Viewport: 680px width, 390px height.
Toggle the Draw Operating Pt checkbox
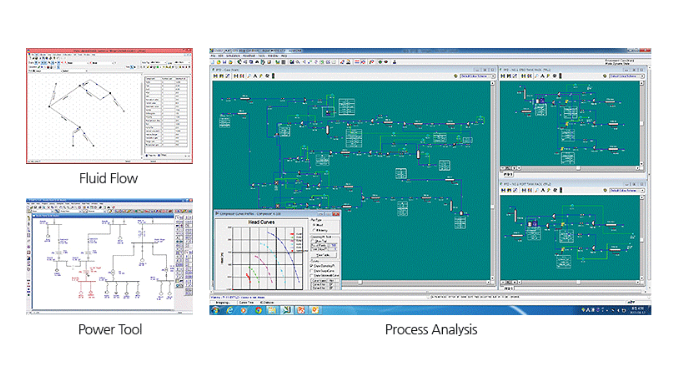[x=312, y=265]
